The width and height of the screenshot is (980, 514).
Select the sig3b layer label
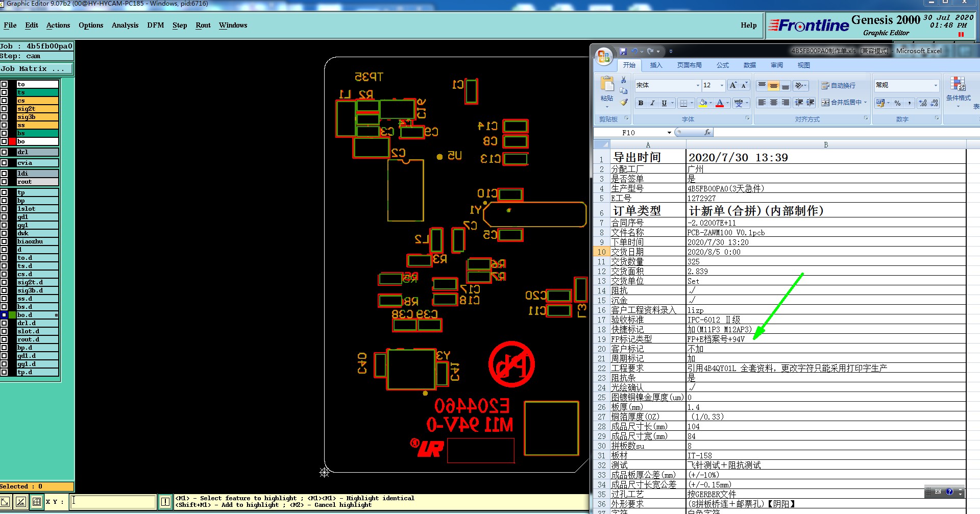point(37,117)
